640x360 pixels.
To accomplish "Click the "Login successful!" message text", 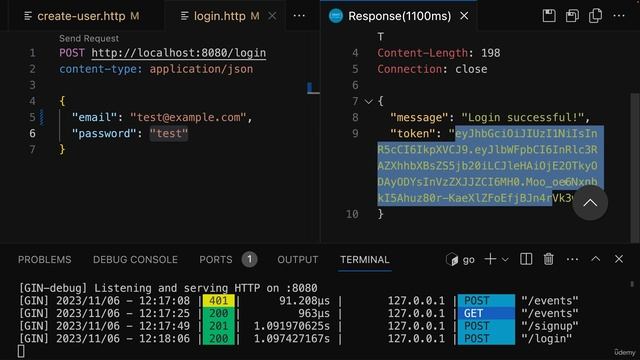I will point(522,118).
